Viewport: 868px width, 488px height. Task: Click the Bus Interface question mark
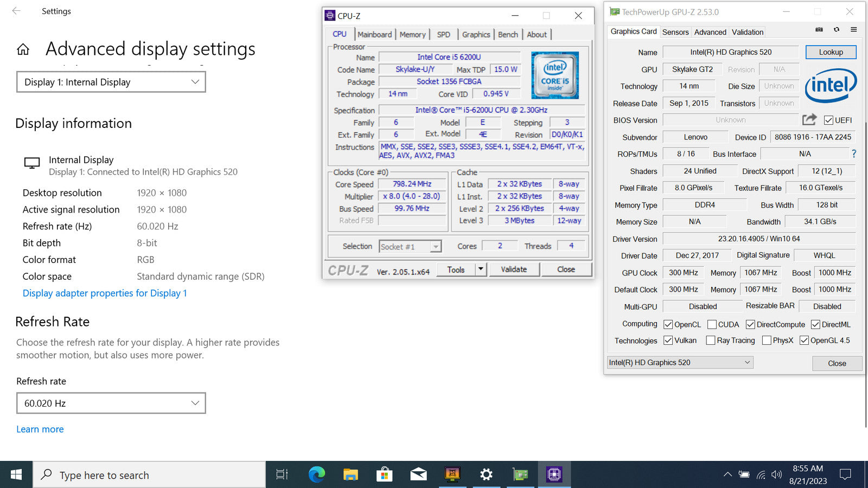point(854,154)
